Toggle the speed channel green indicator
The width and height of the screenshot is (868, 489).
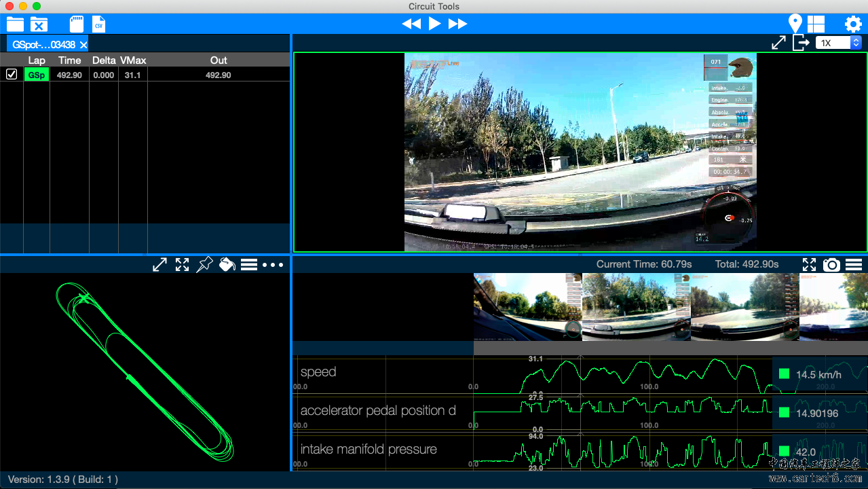click(784, 374)
